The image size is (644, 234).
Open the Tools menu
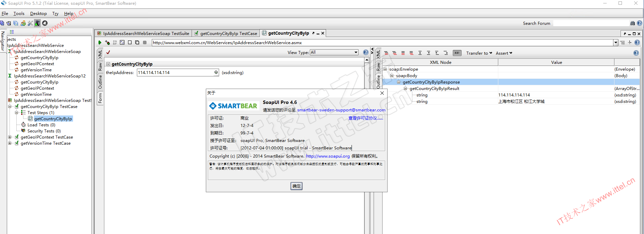point(19,13)
